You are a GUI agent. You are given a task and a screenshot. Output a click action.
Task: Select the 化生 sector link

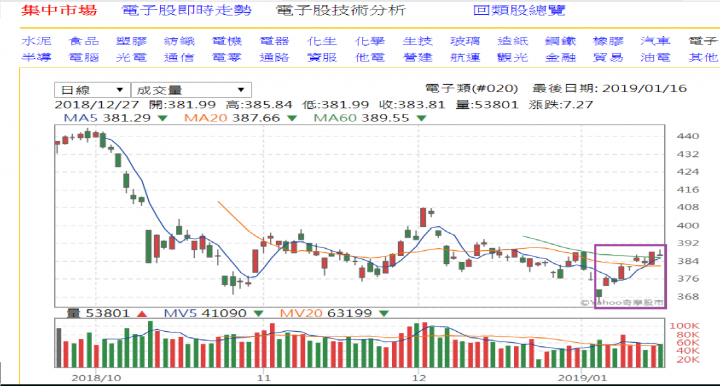(322, 41)
